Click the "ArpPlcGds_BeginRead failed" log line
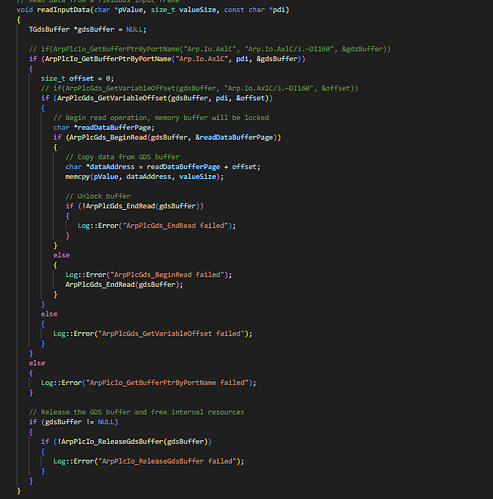493x499 pixels. (148, 275)
